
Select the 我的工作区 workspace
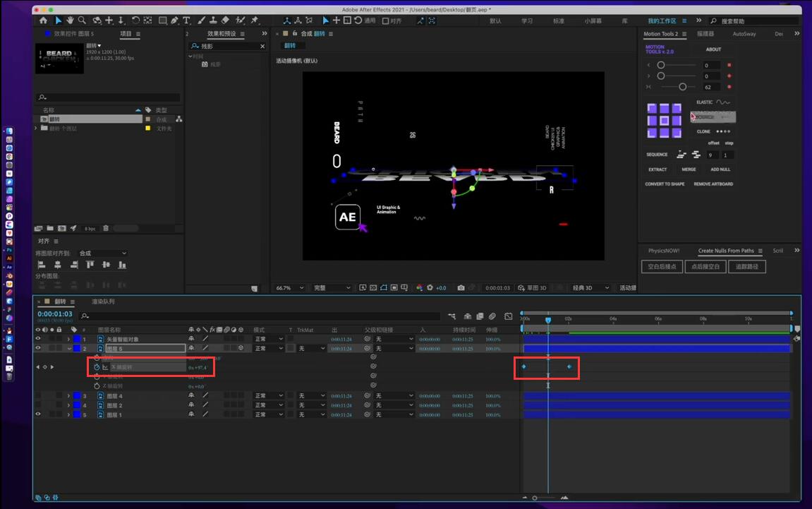(662, 20)
